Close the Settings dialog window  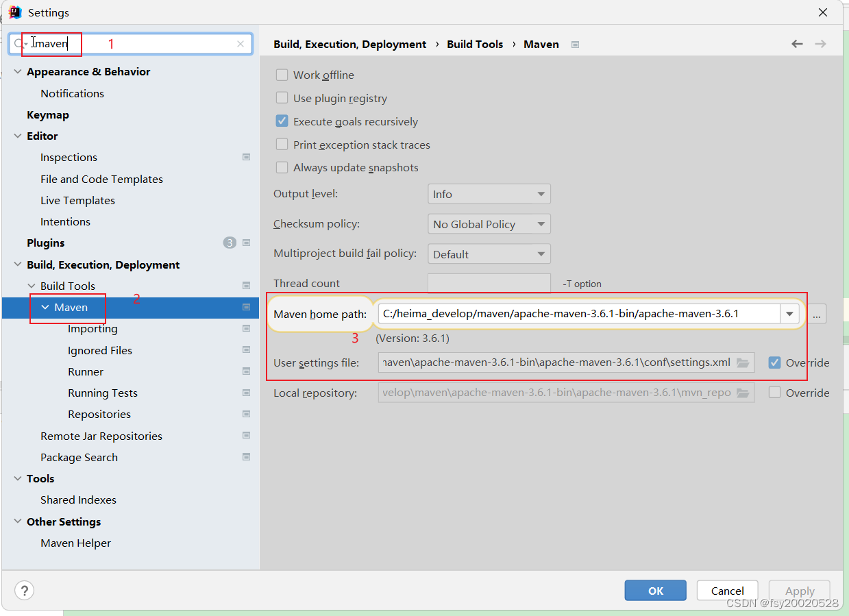pyautogui.click(x=822, y=12)
